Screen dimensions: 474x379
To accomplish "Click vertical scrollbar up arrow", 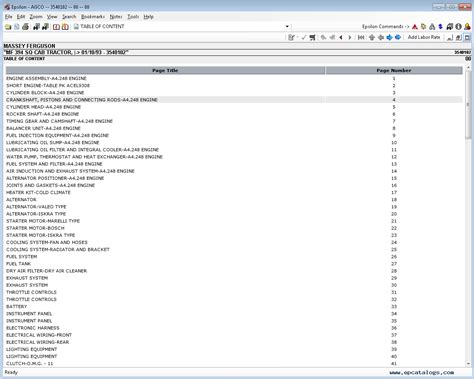I will 468,68.
